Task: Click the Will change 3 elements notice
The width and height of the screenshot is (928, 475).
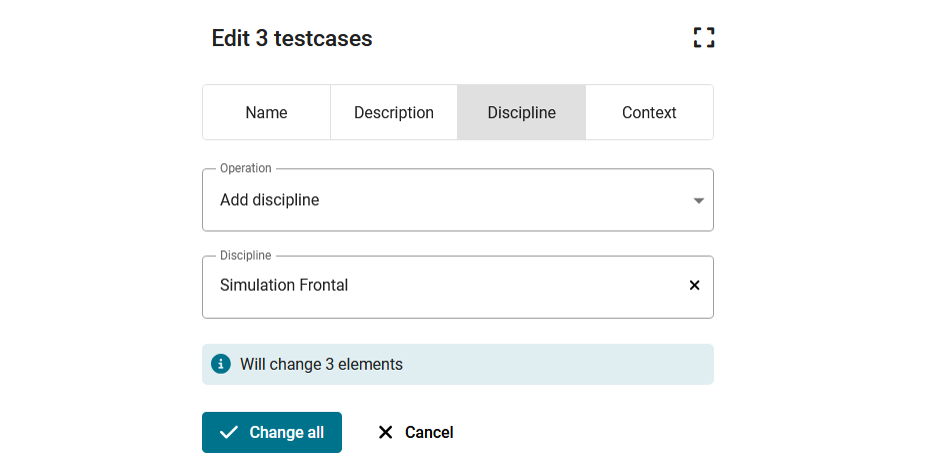Action: (457, 364)
